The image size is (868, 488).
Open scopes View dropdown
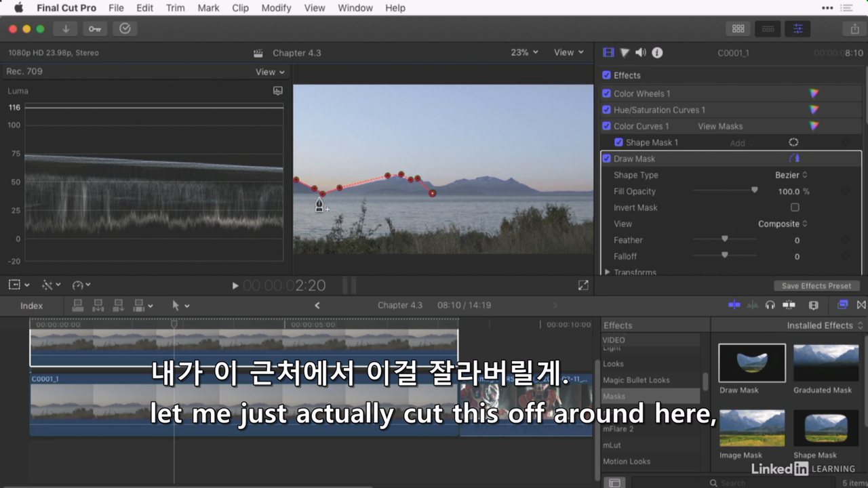coord(270,72)
